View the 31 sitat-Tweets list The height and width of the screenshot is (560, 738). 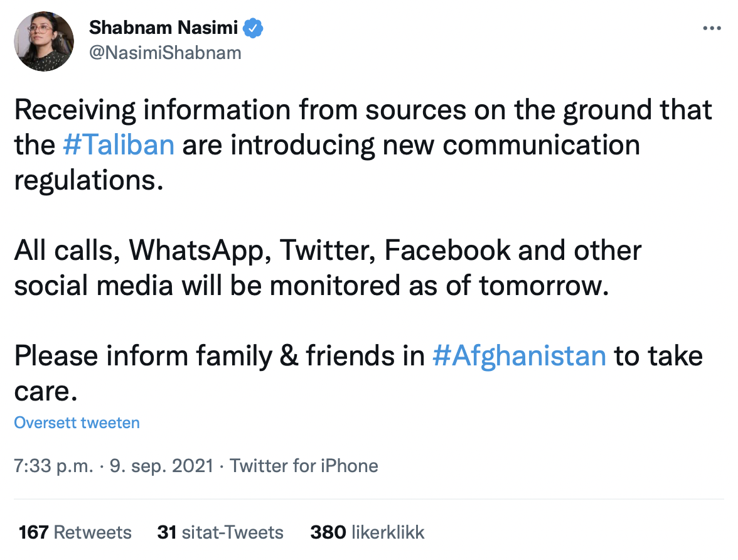pos(220,532)
